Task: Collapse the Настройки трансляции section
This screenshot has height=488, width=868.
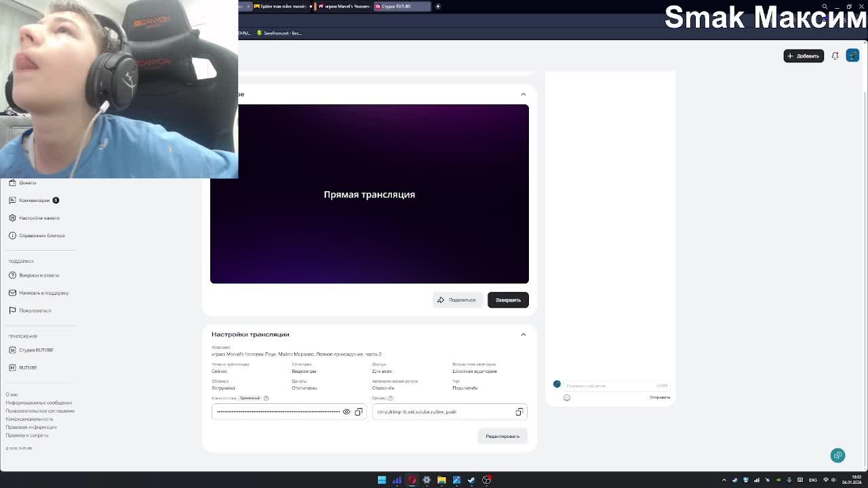Action: point(524,334)
